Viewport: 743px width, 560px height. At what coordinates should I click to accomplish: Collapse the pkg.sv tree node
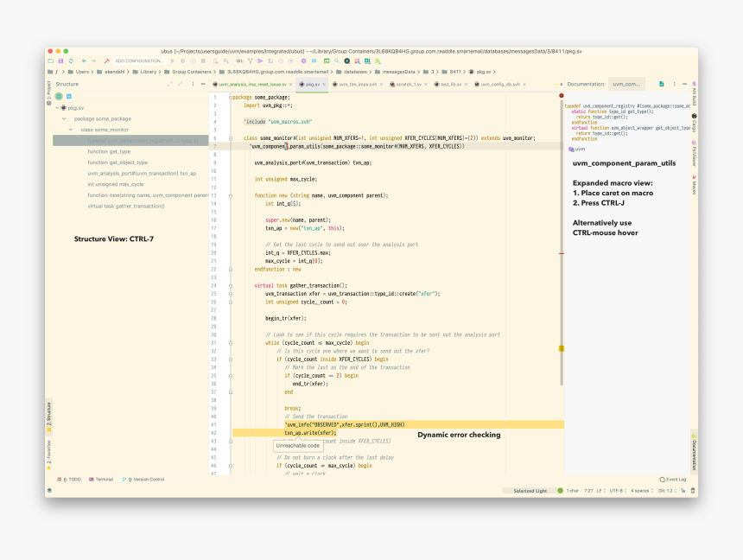58,108
